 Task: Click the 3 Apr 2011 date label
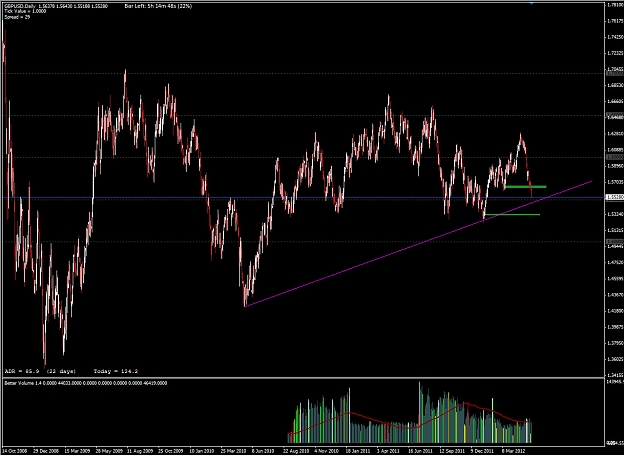389,450
